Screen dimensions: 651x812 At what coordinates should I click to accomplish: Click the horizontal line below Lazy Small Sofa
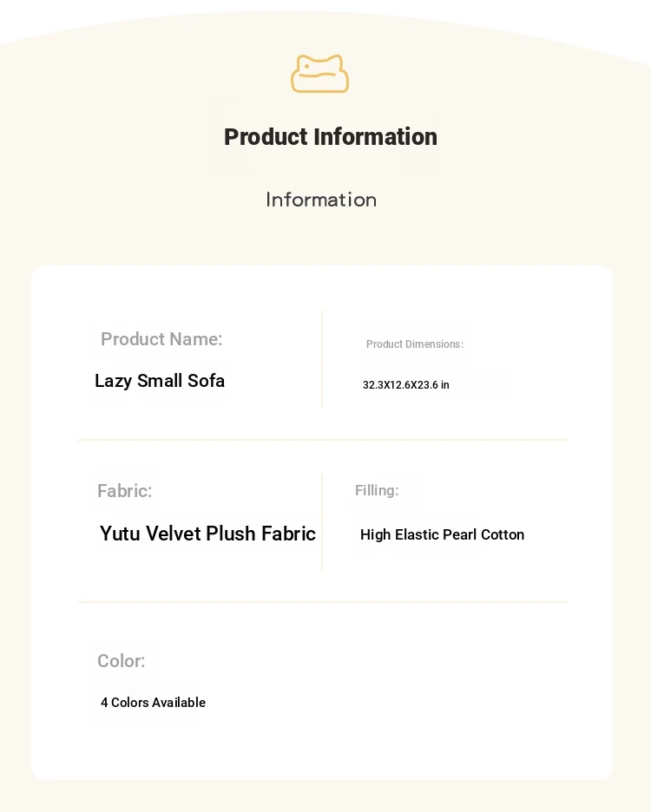click(x=323, y=440)
